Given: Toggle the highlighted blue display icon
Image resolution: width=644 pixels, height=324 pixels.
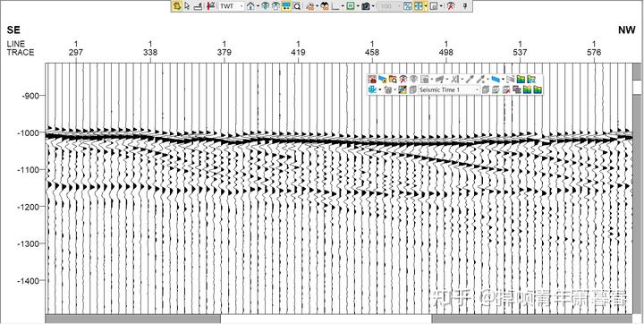Looking at the screenshot, I should pyautogui.click(x=286, y=6).
